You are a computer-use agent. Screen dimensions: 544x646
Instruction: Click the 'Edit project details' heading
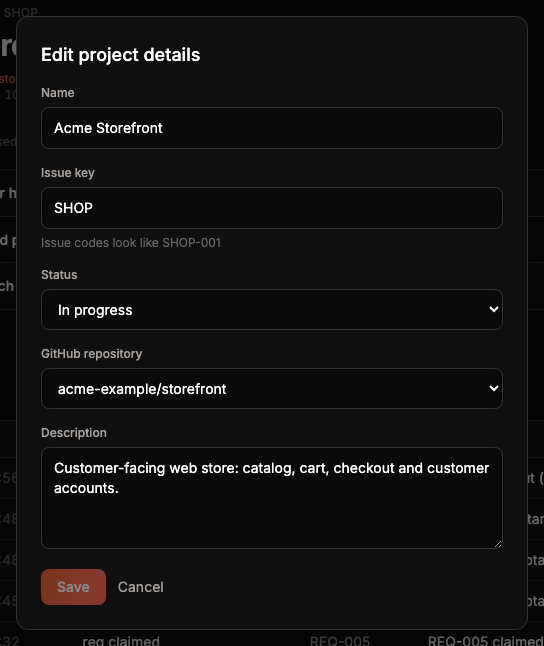pyautogui.click(x=121, y=55)
